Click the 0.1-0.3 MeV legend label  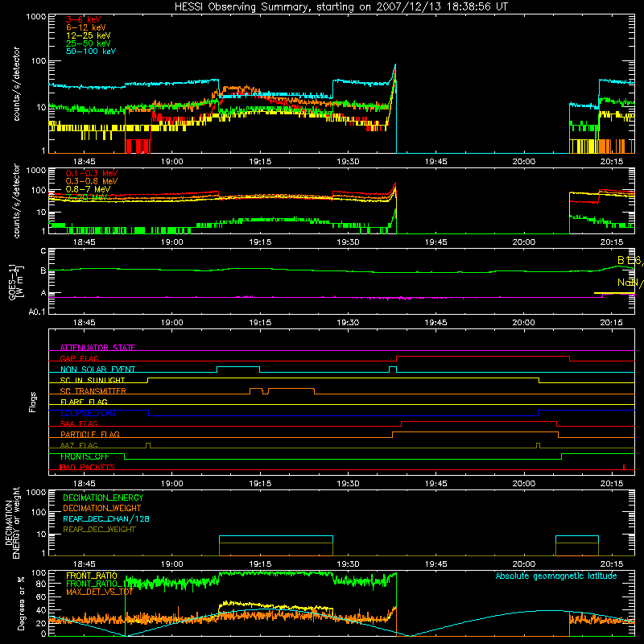coord(92,173)
